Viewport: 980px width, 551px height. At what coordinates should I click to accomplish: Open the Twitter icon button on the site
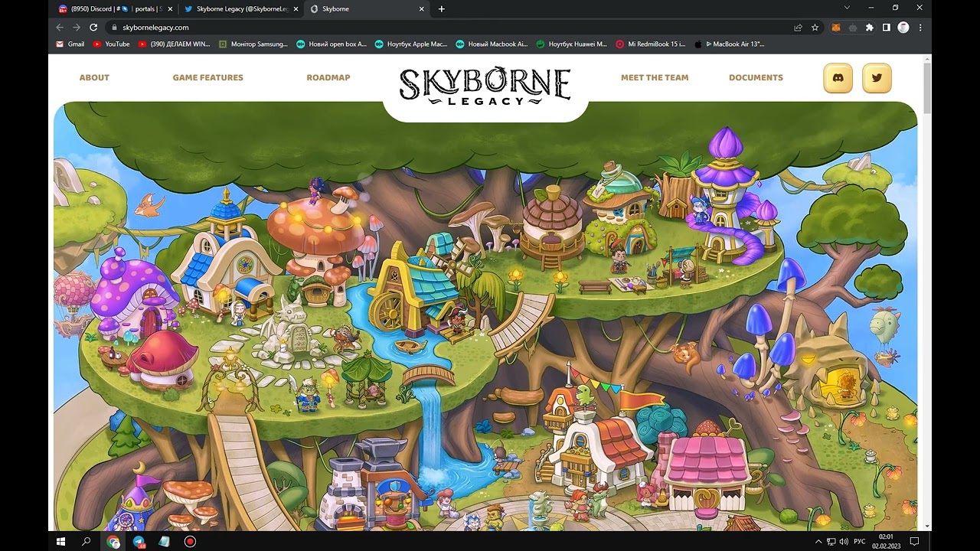pos(877,78)
